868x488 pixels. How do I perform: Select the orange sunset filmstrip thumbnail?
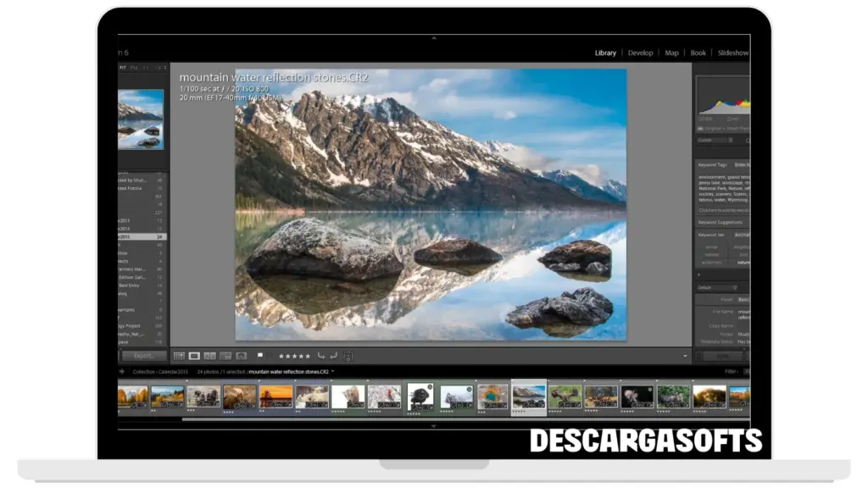(x=275, y=396)
